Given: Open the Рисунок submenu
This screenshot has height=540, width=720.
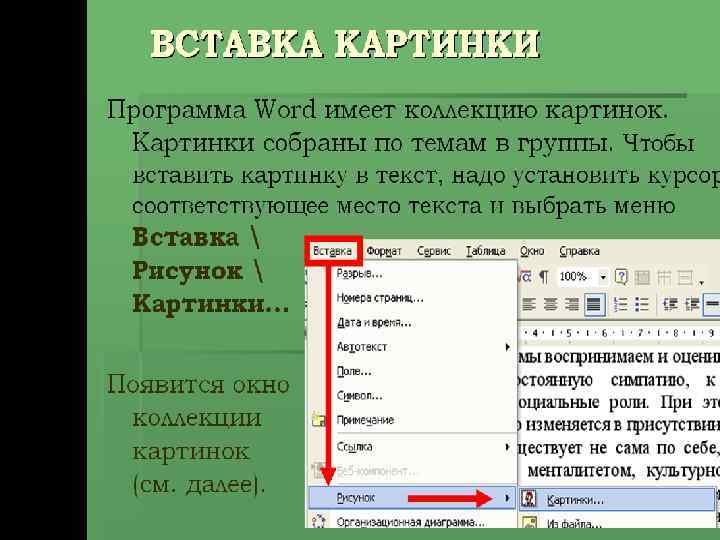Looking at the screenshot, I should pyautogui.click(x=412, y=498).
